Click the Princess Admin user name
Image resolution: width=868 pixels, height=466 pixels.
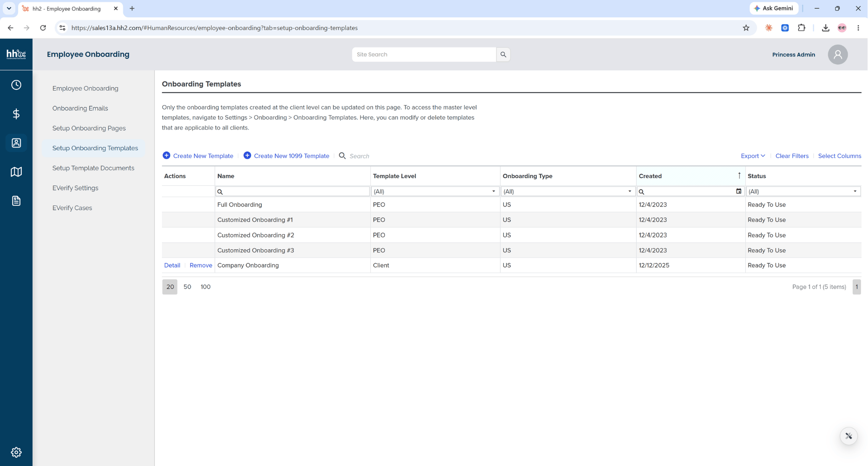coord(793,54)
